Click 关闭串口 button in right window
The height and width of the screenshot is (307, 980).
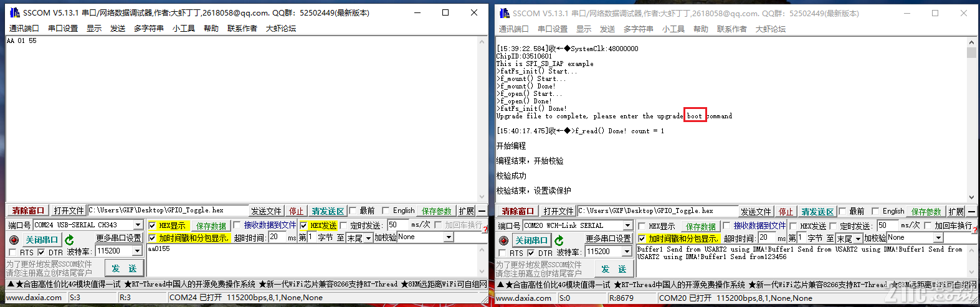pos(531,240)
